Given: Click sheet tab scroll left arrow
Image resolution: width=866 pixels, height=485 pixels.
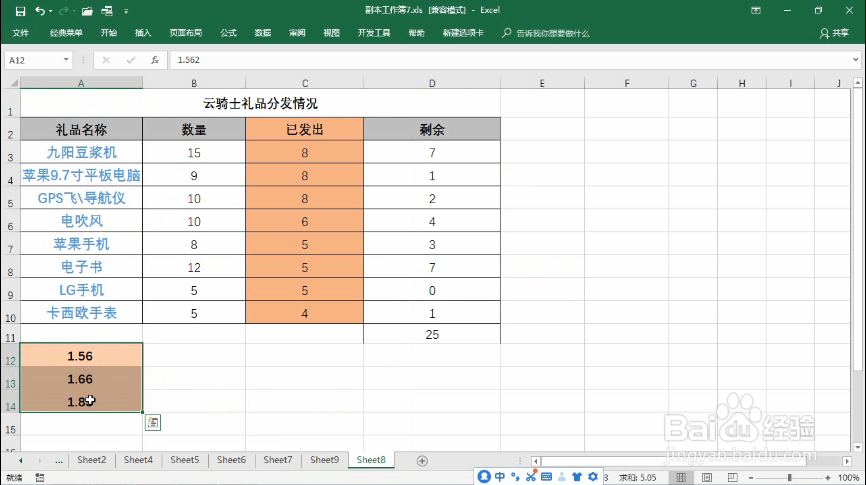Looking at the screenshot, I should click(x=21, y=460).
